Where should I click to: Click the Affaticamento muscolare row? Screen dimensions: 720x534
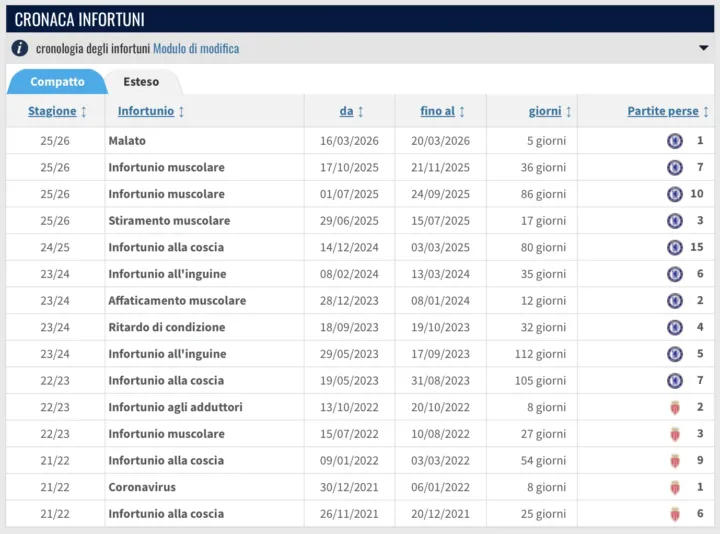(360, 300)
